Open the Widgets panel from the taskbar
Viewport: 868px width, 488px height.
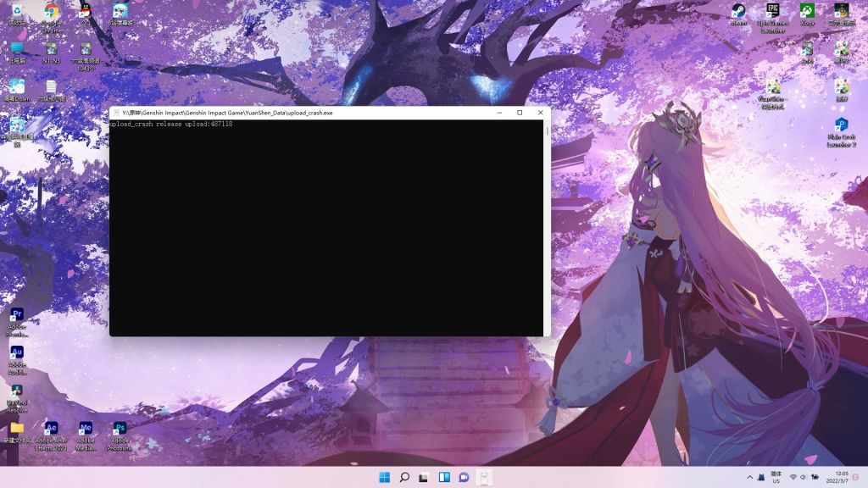(x=444, y=477)
